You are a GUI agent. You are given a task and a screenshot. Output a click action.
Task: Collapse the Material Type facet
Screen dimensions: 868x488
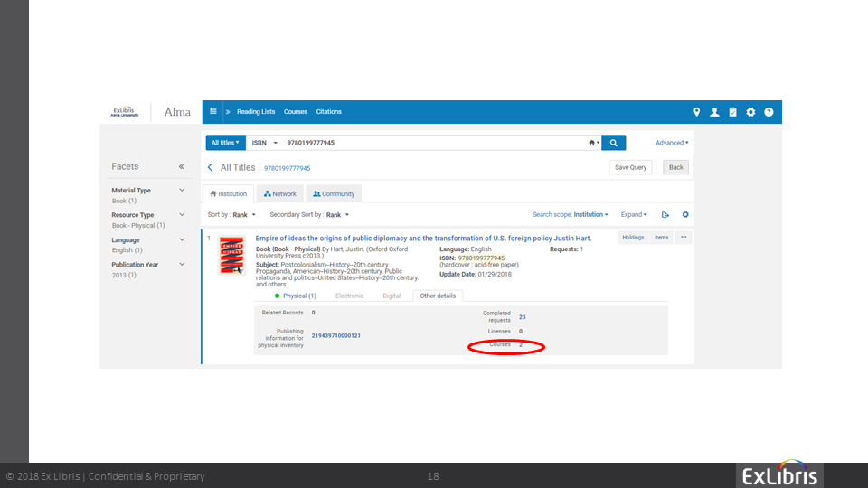[182, 191]
